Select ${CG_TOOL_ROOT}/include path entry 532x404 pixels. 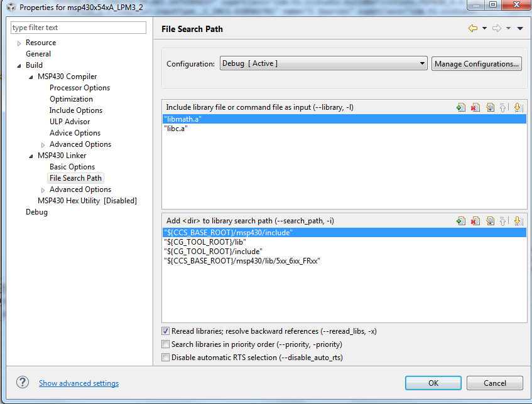point(344,252)
